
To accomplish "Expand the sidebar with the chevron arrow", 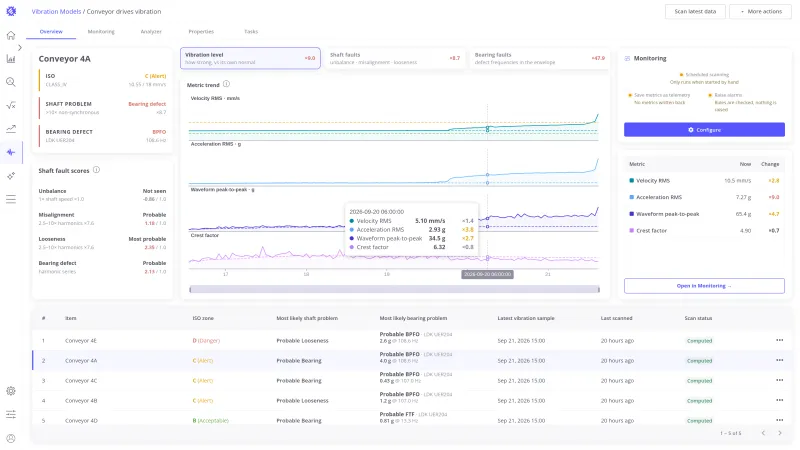I will tap(20, 47).
